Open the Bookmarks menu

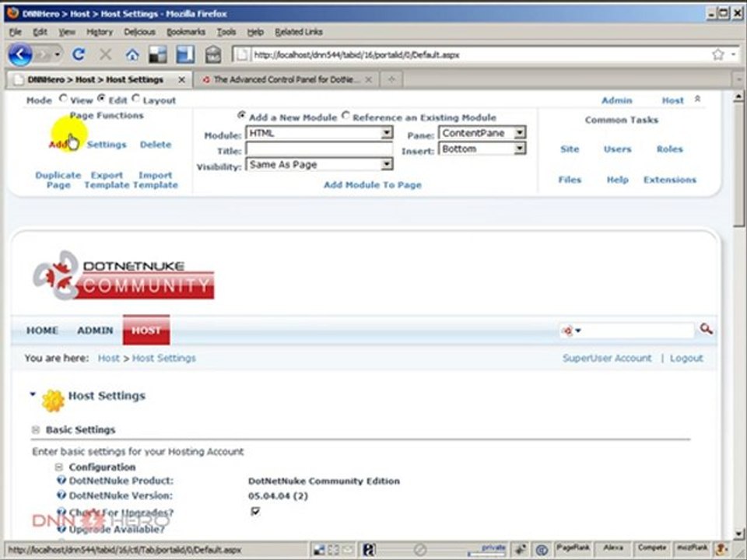(186, 32)
